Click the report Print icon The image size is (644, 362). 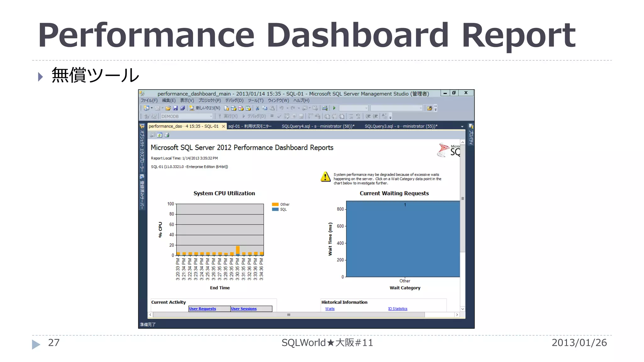(x=167, y=135)
